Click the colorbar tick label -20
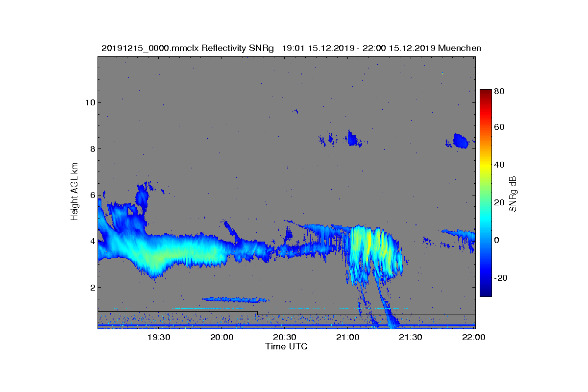This screenshot has width=588, height=392. 501,278
